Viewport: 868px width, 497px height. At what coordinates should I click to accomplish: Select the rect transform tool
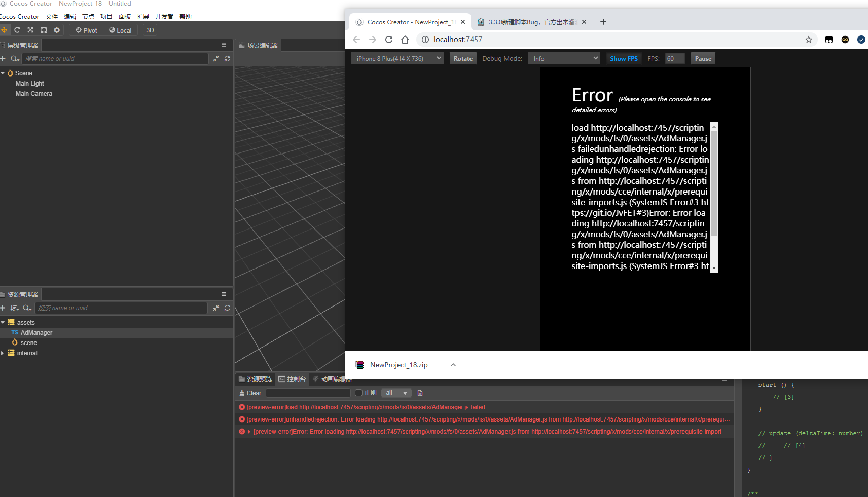[44, 30]
